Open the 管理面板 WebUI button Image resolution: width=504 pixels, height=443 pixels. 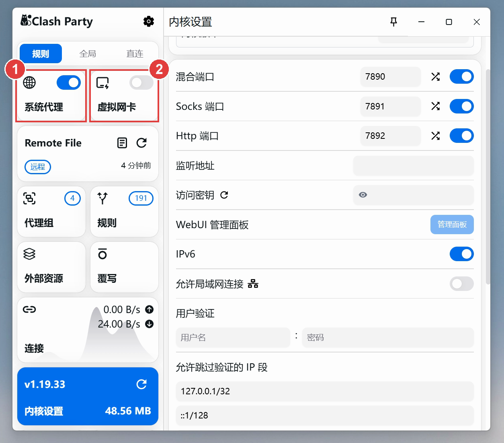point(452,225)
